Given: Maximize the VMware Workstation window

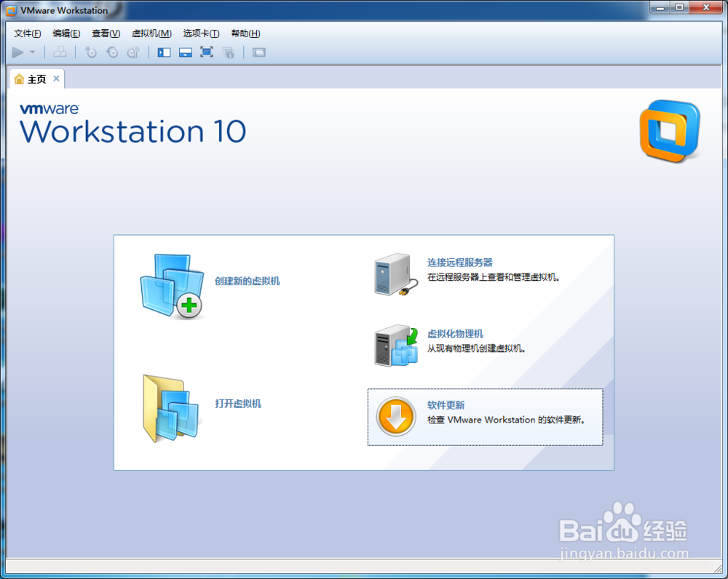Looking at the screenshot, I should 679,8.
